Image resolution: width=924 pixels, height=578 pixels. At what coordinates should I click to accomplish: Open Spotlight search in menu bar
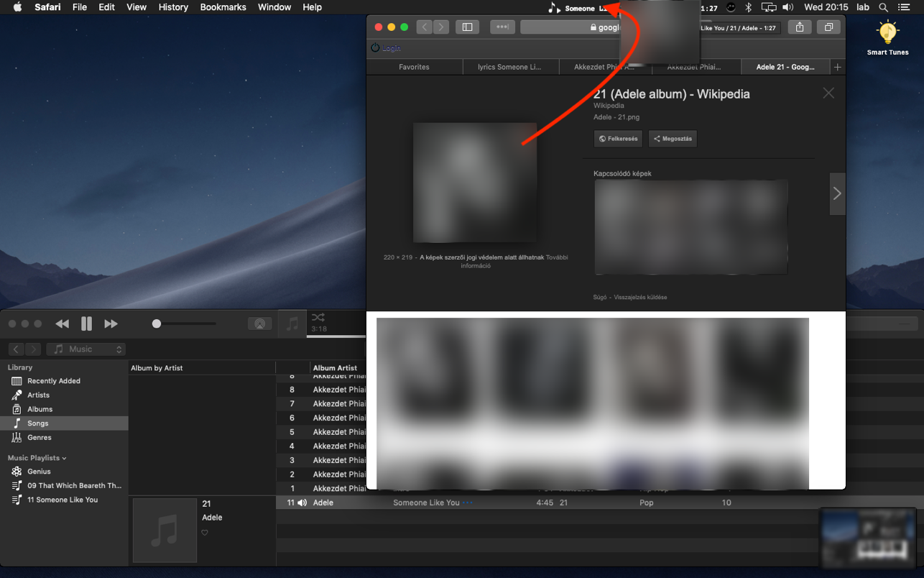[883, 7]
